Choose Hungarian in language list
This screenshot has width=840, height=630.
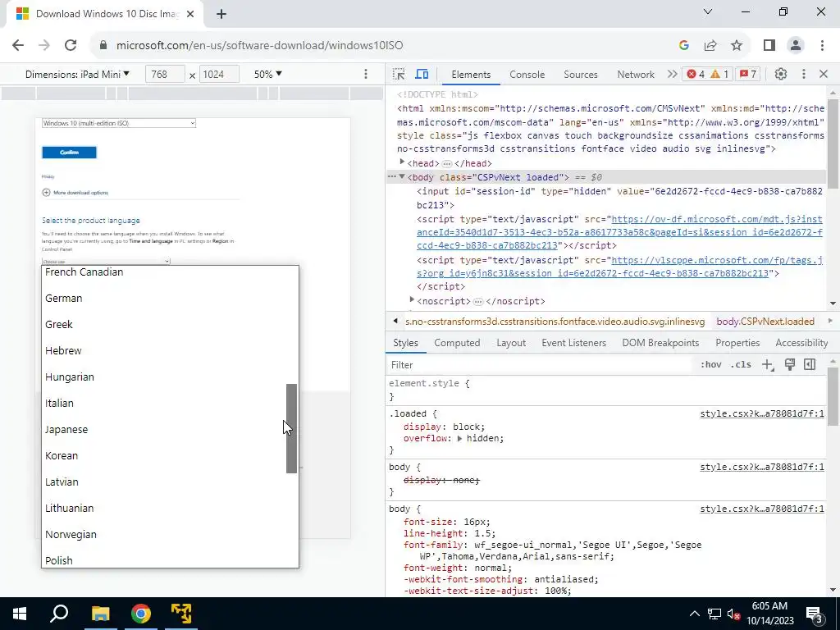[70, 377]
